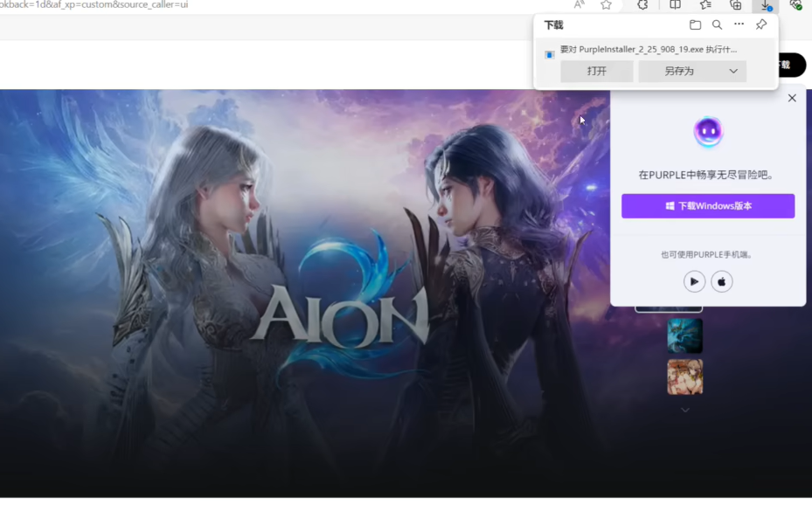Select the blue dragon game thumbnail
The width and height of the screenshot is (812, 511).
coord(684,335)
